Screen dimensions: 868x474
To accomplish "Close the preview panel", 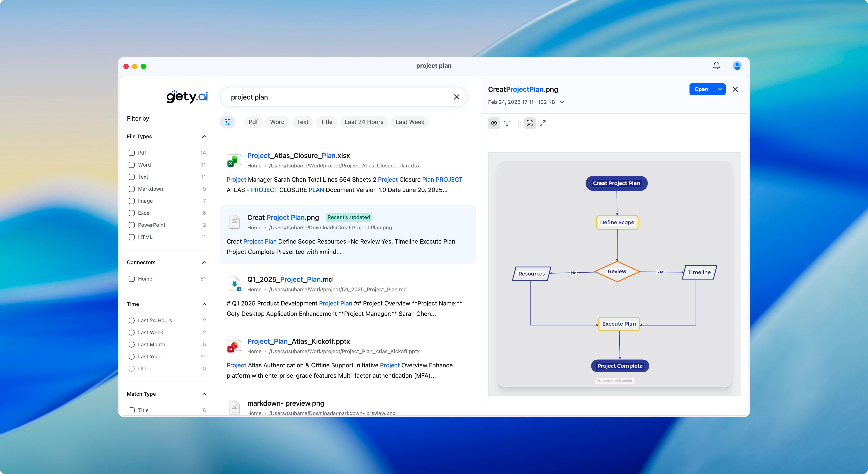I will pyautogui.click(x=735, y=89).
